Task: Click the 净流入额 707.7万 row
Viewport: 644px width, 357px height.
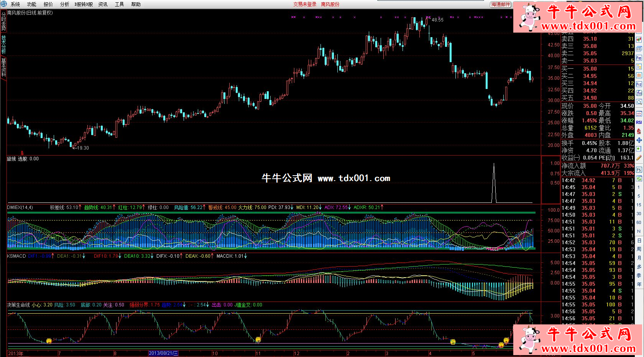Action: [598, 166]
